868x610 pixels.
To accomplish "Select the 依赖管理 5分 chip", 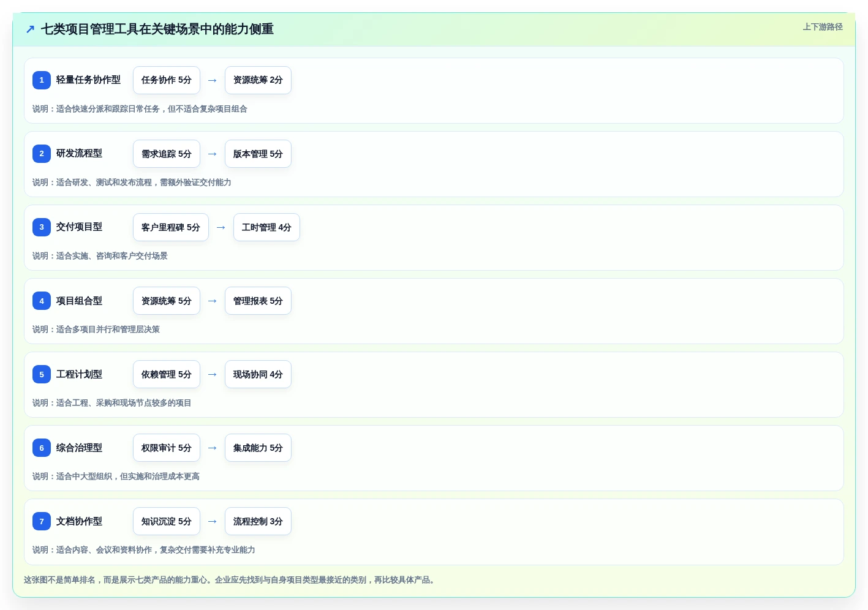I will (x=167, y=374).
